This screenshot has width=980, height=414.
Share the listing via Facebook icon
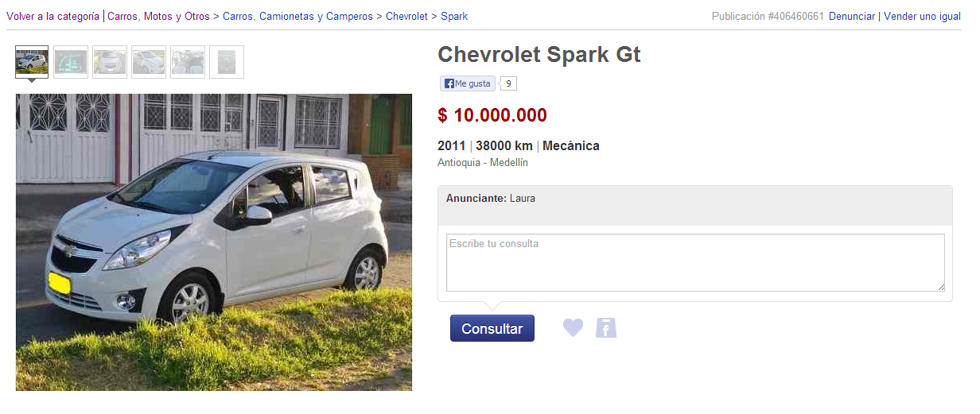point(606,327)
